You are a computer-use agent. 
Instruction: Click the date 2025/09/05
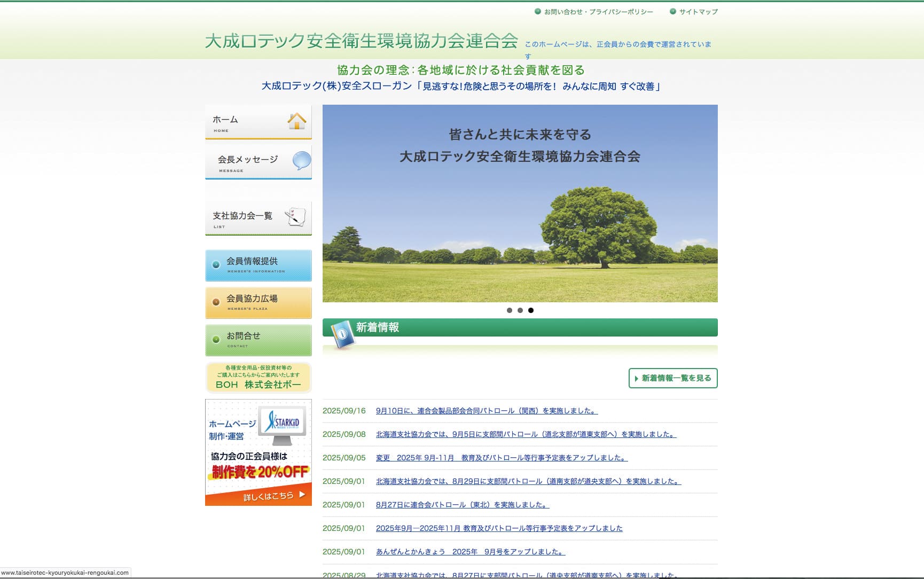[344, 458]
